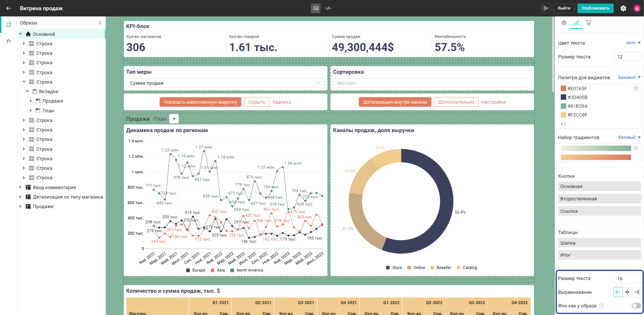The image size is (644, 315).
Task: Click the Детализация по типу магазина icon
Action: pyautogui.click(x=28, y=197)
